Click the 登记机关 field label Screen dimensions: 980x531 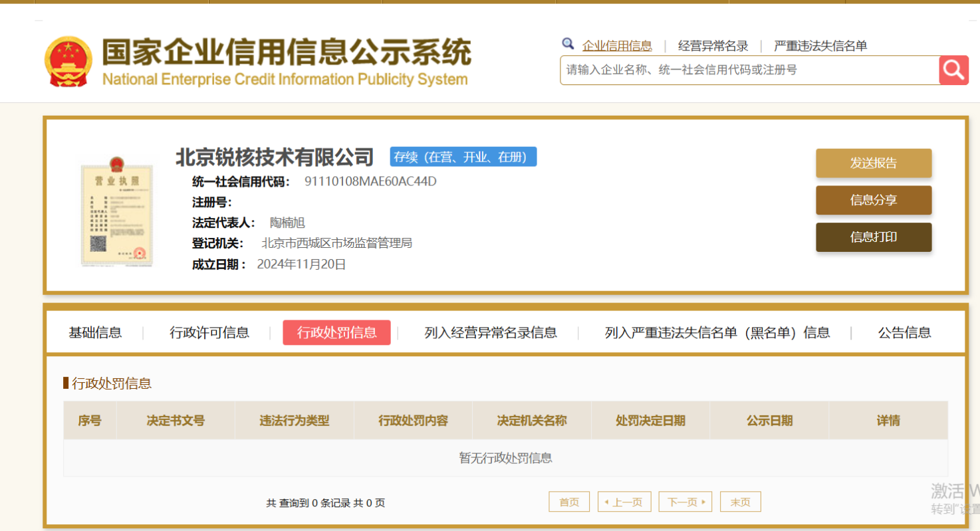pyautogui.click(x=218, y=243)
